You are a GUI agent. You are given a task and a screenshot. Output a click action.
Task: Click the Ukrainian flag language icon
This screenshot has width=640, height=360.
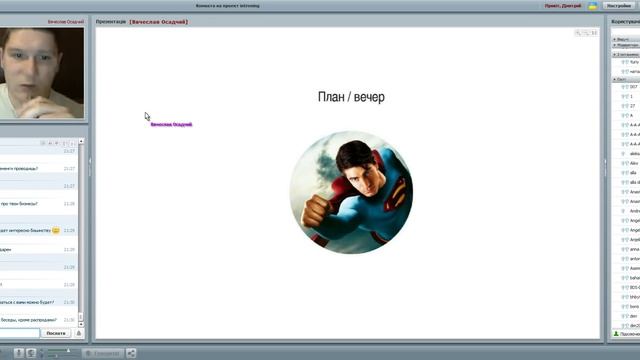point(593,6)
